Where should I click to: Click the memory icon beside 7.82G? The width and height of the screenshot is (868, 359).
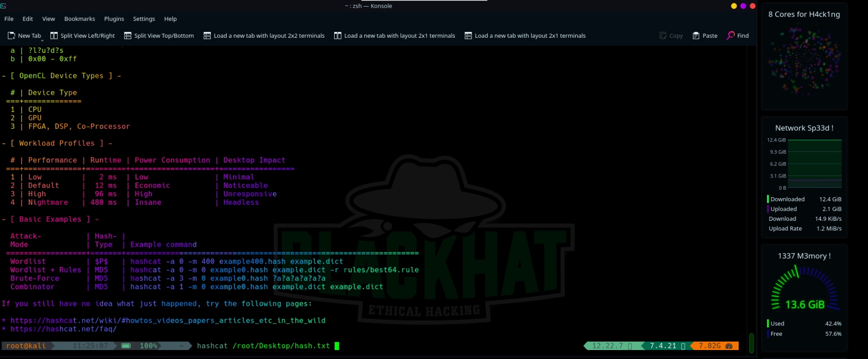pyautogui.click(x=729, y=346)
